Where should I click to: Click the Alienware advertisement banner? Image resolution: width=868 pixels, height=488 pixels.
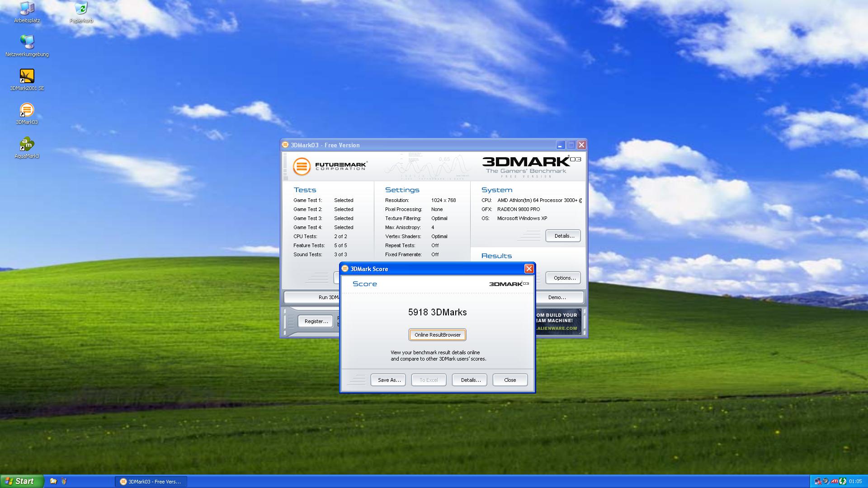tap(558, 321)
